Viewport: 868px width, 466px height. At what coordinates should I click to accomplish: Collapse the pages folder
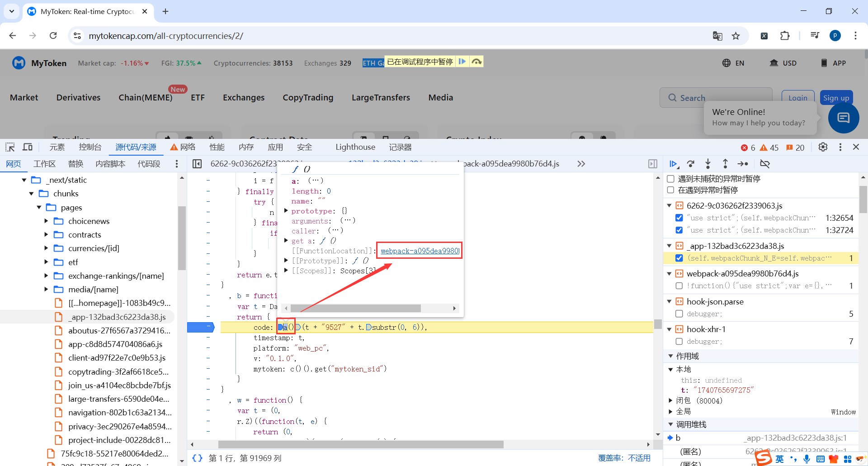[x=39, y=208]
